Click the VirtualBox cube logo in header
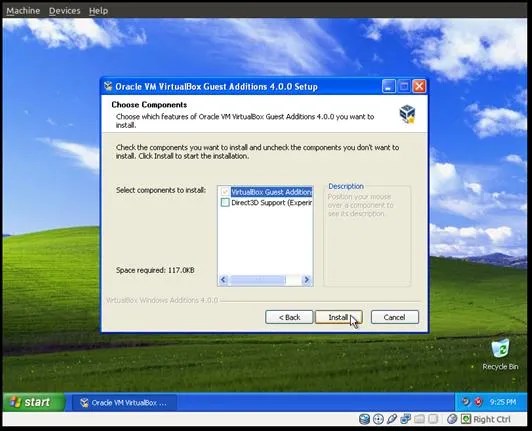Image resolution: width=532 pixels, height=431 pixels. [407, 114]
